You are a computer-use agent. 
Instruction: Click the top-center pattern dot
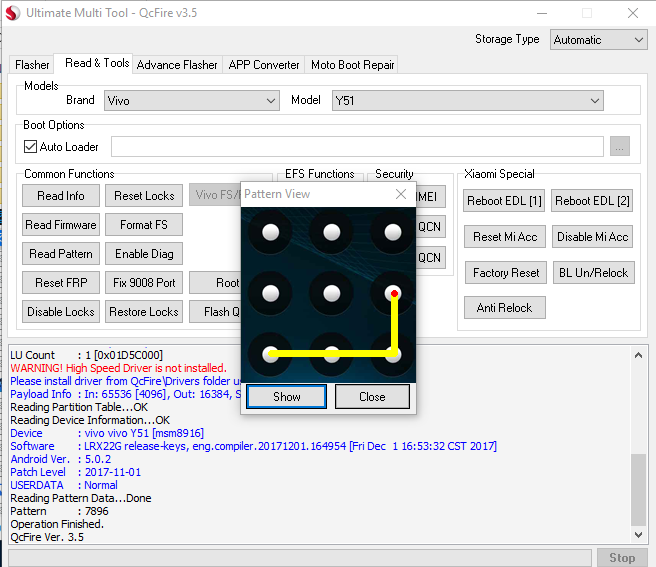click(332, 232)
